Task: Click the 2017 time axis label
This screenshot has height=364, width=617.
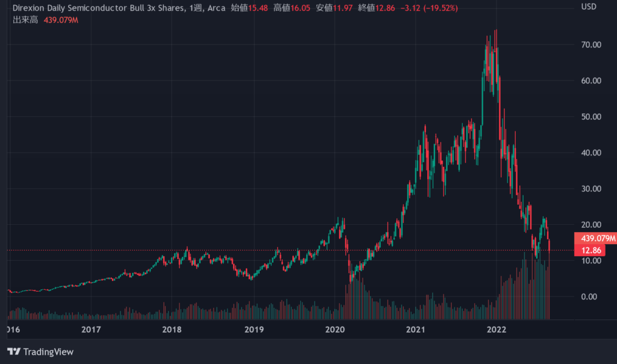Action: tap(91, 330)
